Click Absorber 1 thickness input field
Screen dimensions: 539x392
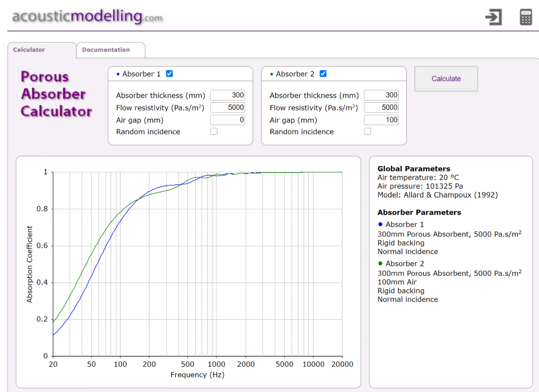coord(228,95)
